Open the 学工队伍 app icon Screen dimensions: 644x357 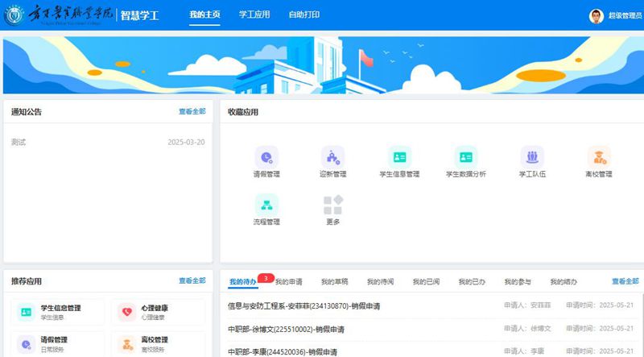coord(532,156)
